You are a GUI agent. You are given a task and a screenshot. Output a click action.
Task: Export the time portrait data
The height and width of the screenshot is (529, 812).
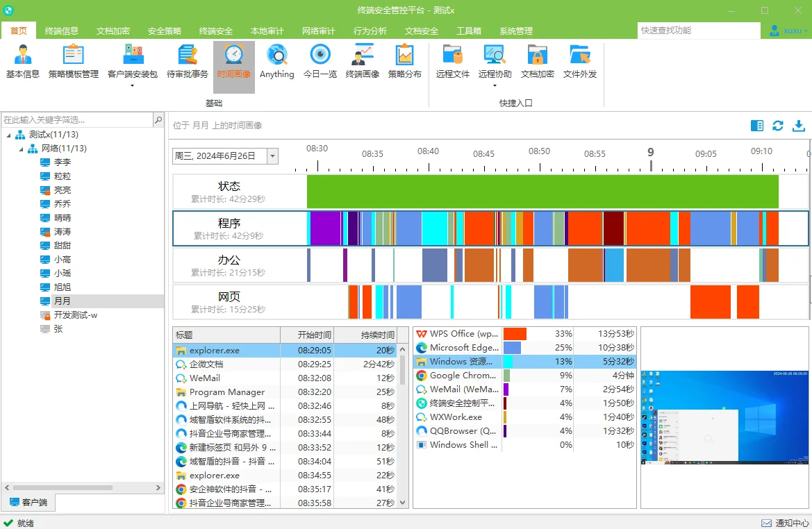[798, 126]
